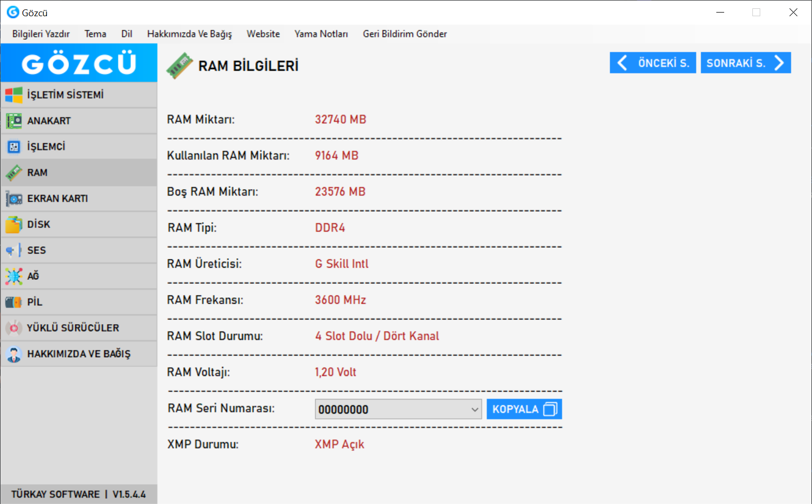The height and width of the screenshot is (504, 812).
Task: Open the Dil language menu
Action: click(x=127, y=34)
